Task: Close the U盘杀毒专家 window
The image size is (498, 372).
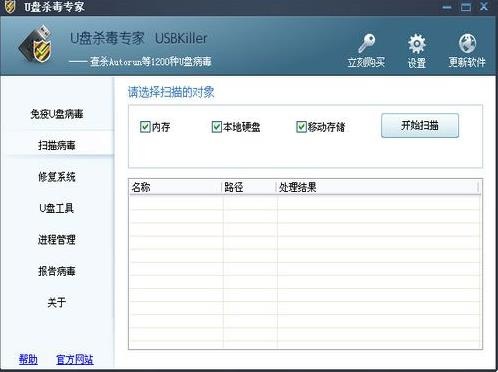Action: point(484,6)
